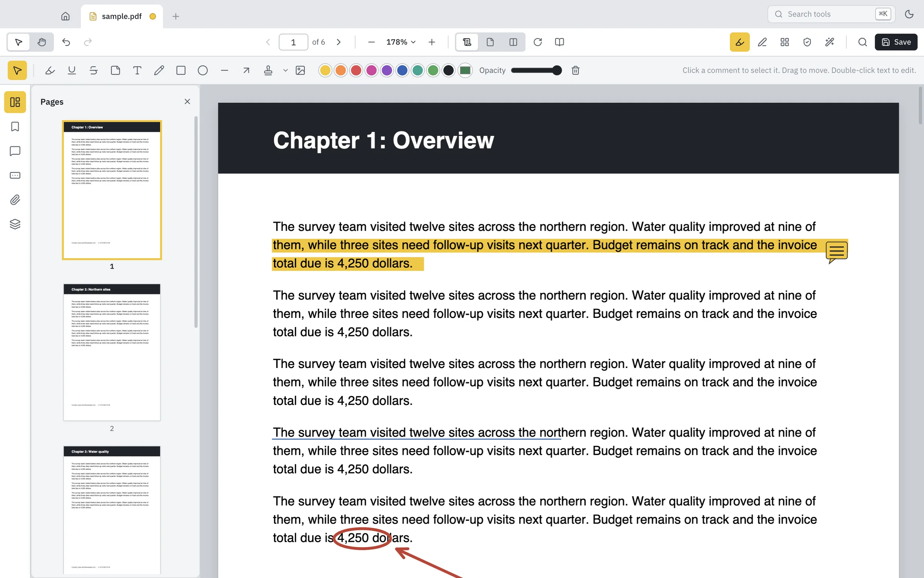The image size is (924, 578).
Task: Open the reader mode book icon
Action: [559, 42]
